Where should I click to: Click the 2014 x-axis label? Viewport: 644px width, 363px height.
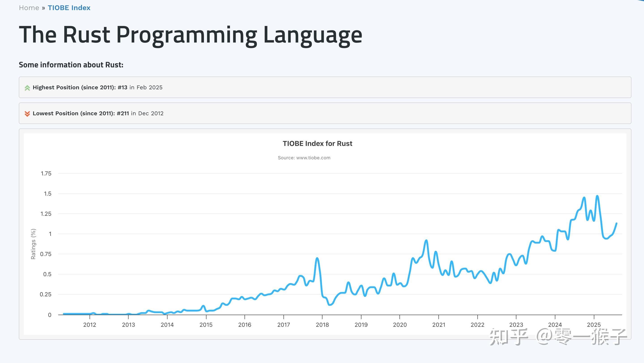167,325
